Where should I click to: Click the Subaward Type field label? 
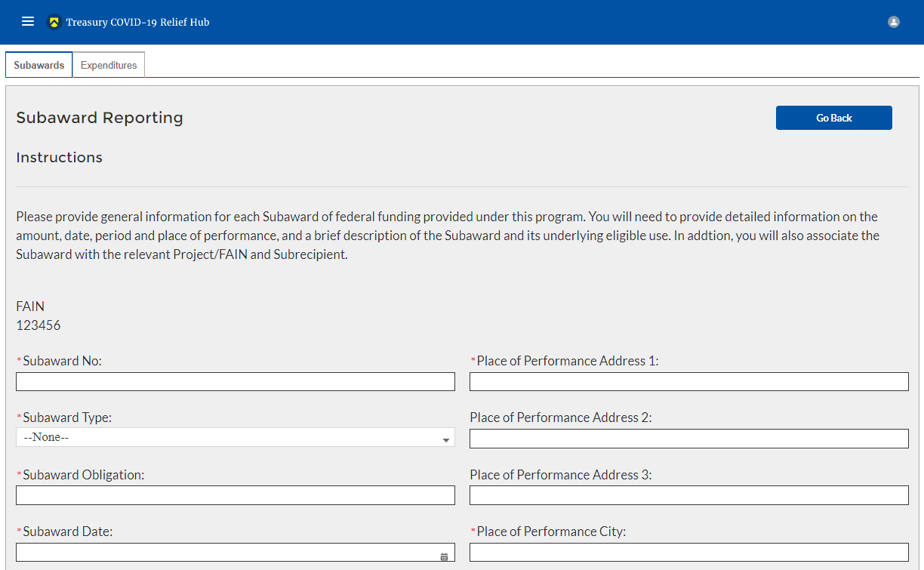click(x=67, y=417)
